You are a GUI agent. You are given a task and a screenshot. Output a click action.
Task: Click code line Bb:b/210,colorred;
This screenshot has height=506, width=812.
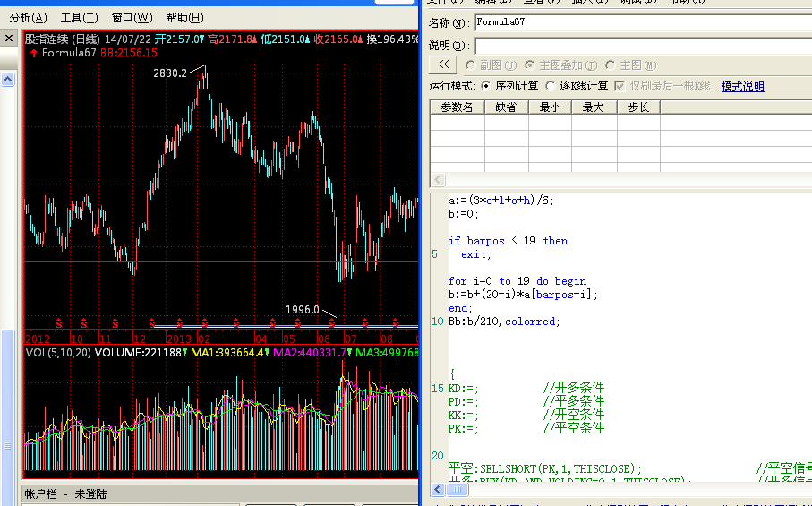tap(504, 322)
